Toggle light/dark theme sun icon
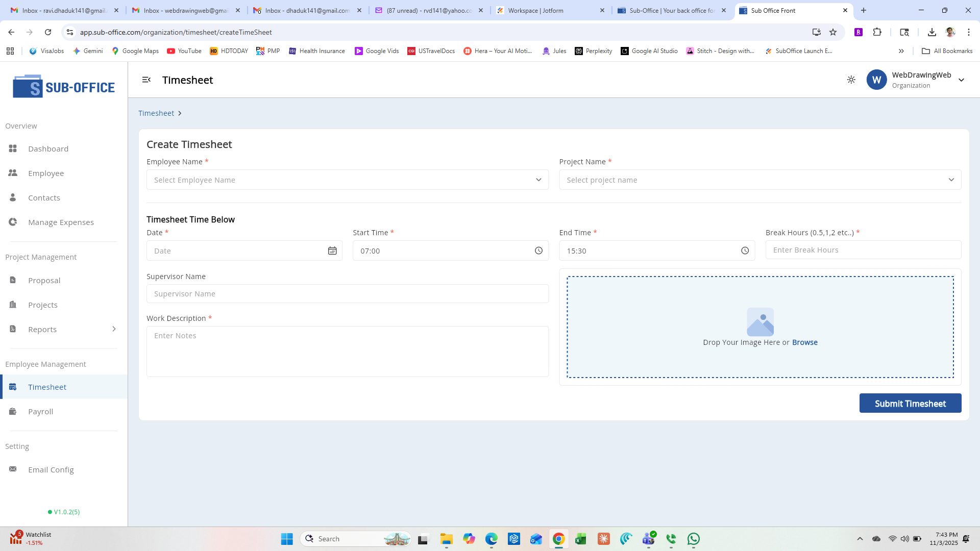980x551 pixels. click(x=851, y=80)
